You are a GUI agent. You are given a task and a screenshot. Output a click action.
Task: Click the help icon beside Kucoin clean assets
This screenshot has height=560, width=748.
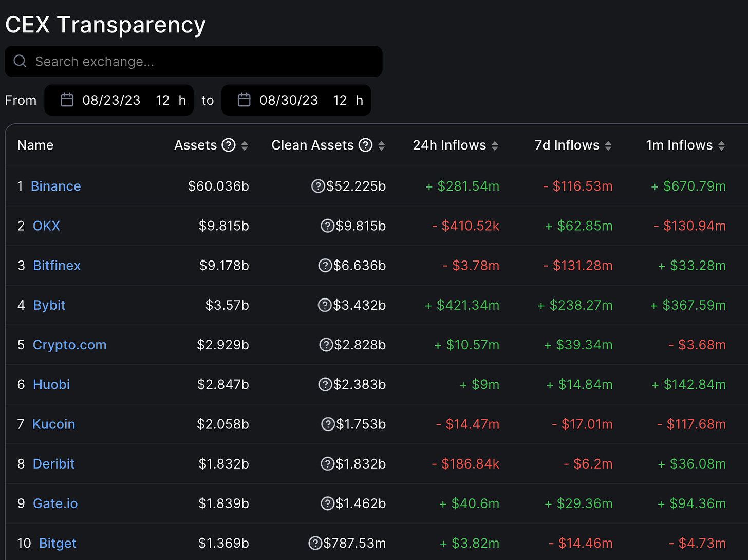point(328,424)
